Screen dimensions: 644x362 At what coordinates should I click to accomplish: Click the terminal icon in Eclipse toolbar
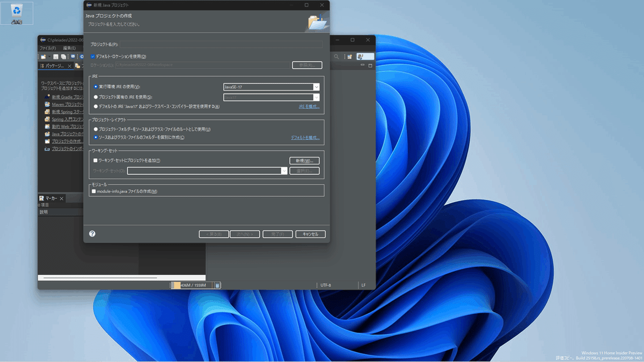pos(73,56)
